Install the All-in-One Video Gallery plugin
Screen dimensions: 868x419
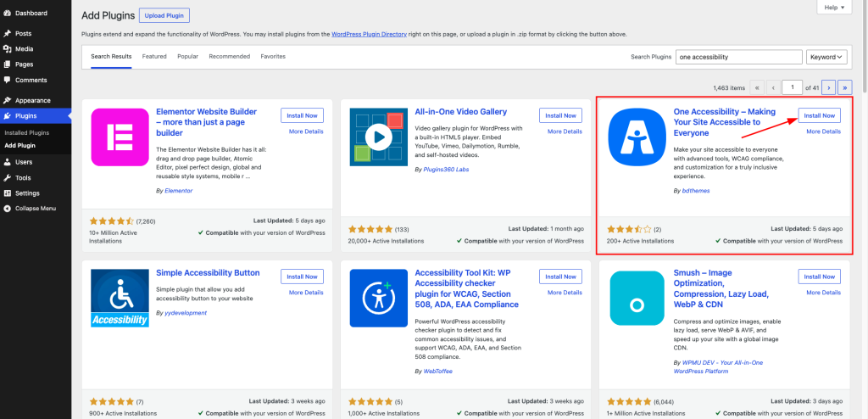point(561,115)
